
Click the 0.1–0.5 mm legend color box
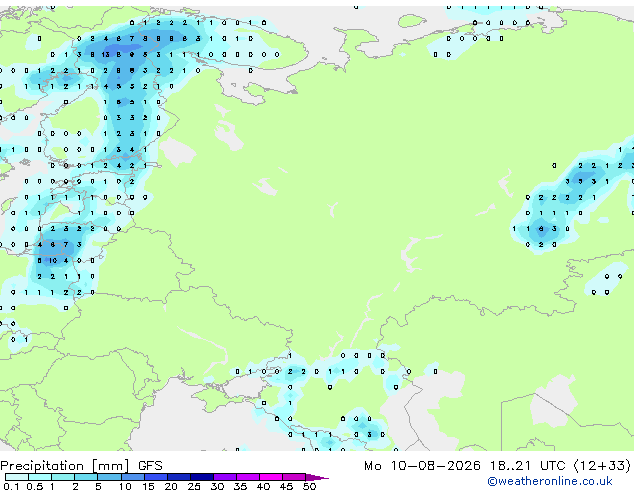[x=17, y=477]
